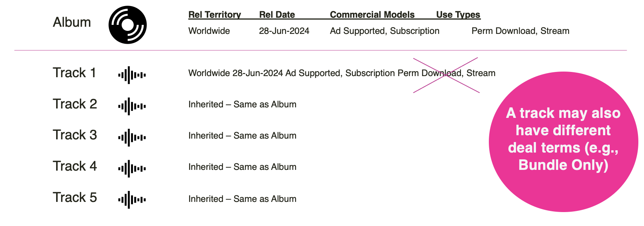Select the Use Types column header

tap(458, 15)
